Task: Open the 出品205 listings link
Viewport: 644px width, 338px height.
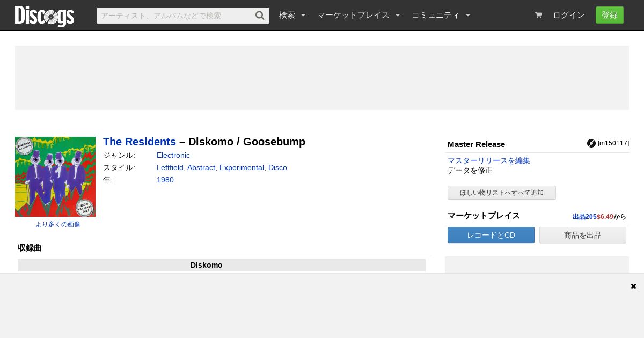Action: point(584,217)
